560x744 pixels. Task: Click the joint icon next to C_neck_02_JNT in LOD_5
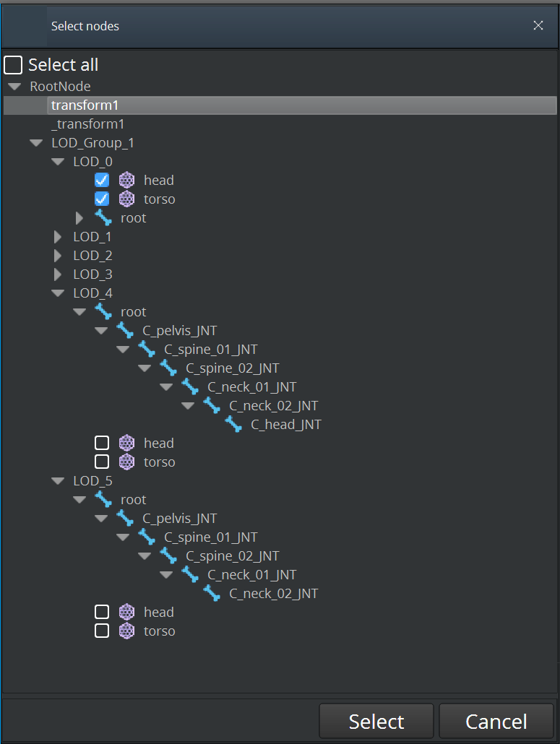point(211,593)
